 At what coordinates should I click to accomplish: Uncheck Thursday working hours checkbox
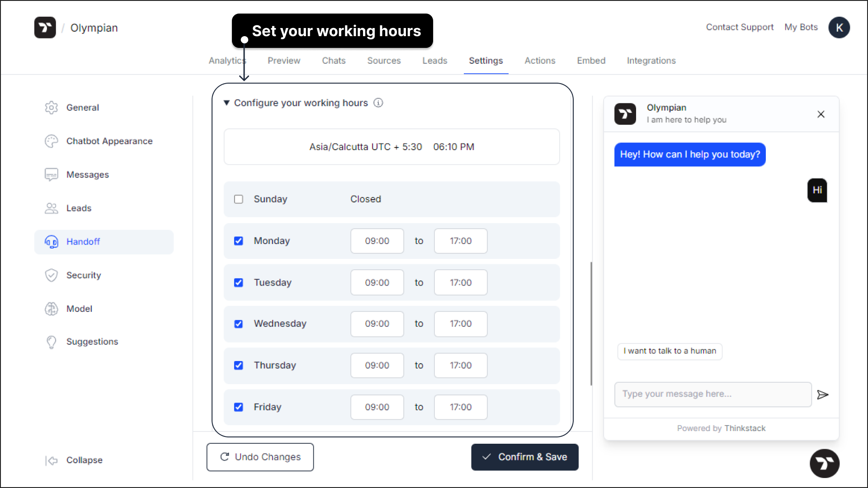pos(238,365)
